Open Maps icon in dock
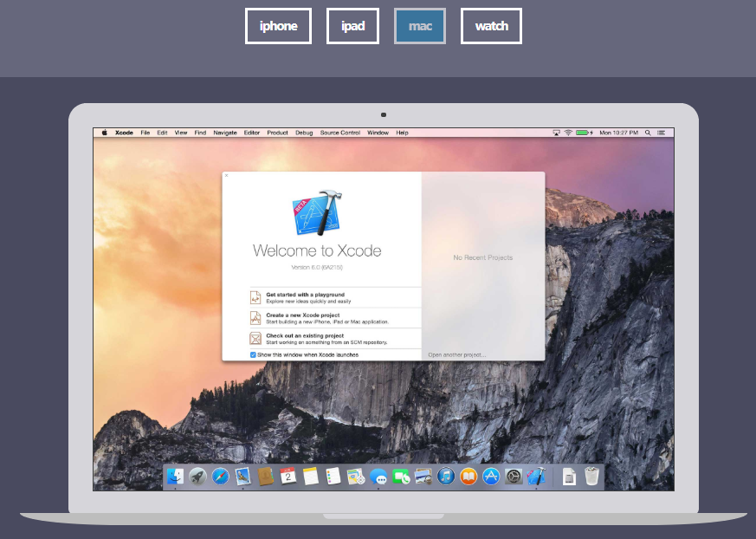Viewport: 756px width, 539px height. (x=356, y=477)
